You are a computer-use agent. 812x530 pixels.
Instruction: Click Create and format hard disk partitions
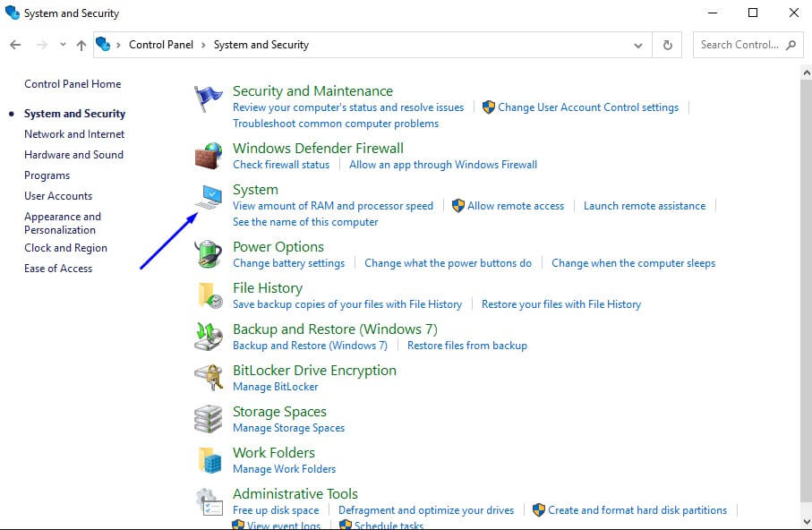[x=637, y=510]
